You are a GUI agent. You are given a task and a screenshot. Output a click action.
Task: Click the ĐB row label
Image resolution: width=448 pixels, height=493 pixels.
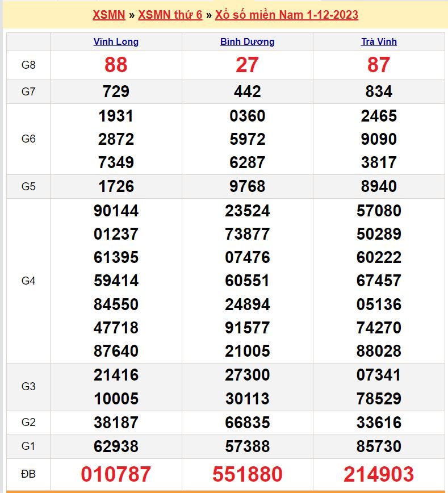28,474
